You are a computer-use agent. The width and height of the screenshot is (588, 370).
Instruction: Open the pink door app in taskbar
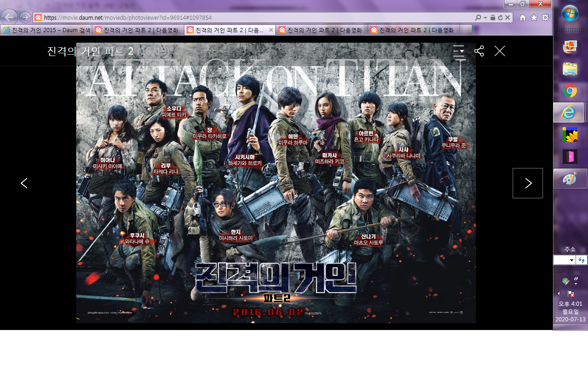point(570,157)
